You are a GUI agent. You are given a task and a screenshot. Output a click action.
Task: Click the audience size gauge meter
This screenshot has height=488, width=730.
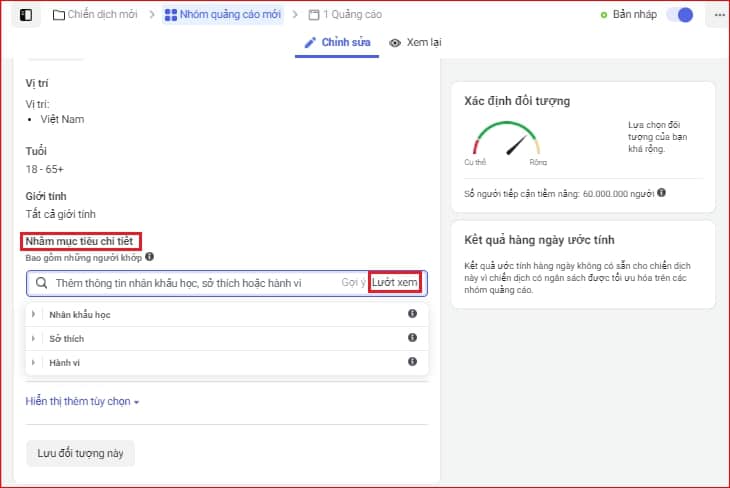(506, 142)
